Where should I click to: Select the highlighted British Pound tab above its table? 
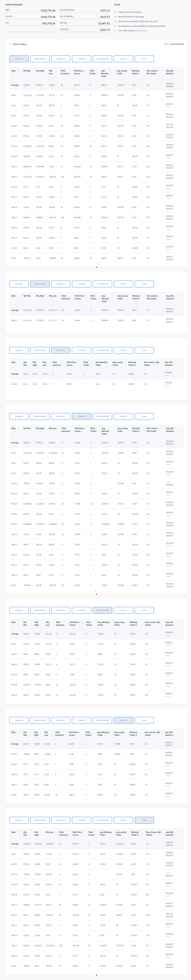point(40,284)
